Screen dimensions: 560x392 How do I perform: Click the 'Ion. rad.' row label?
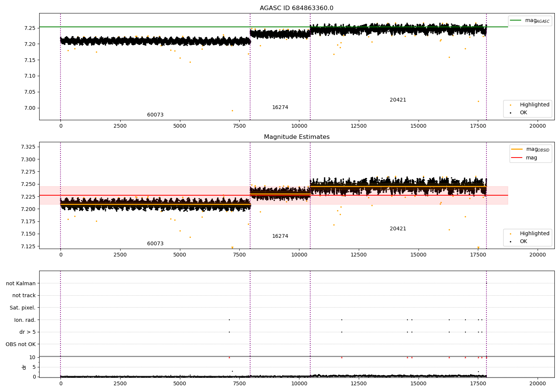click(25, 320)
